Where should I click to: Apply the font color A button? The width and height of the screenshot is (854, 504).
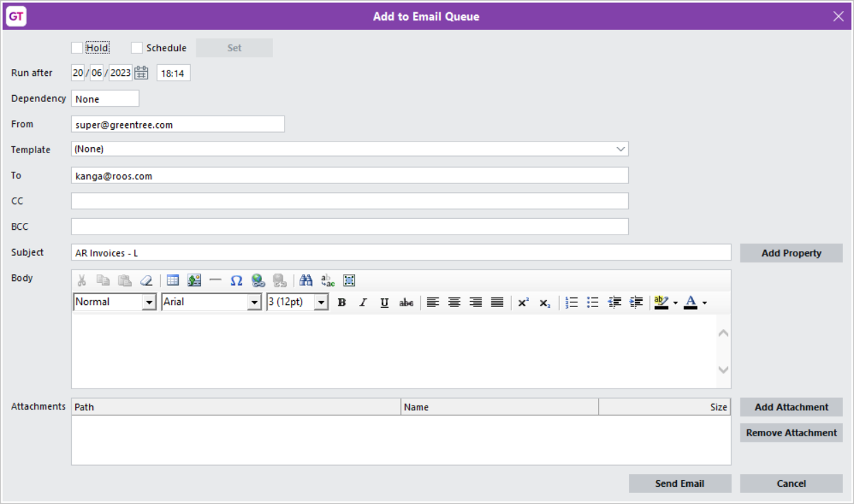tap(690, 302)
